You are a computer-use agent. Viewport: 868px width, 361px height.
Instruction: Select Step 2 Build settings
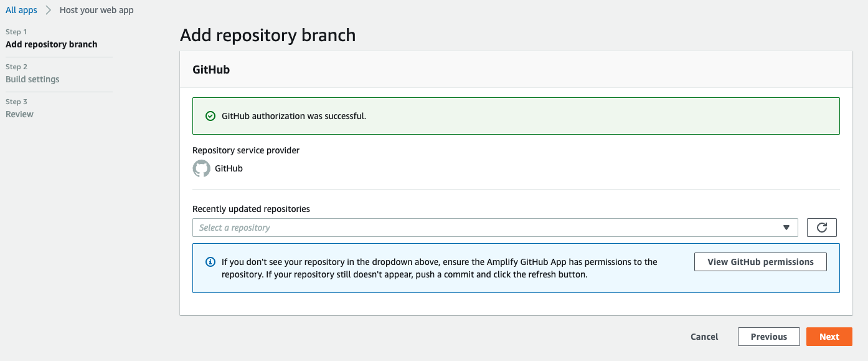[32, 79]
